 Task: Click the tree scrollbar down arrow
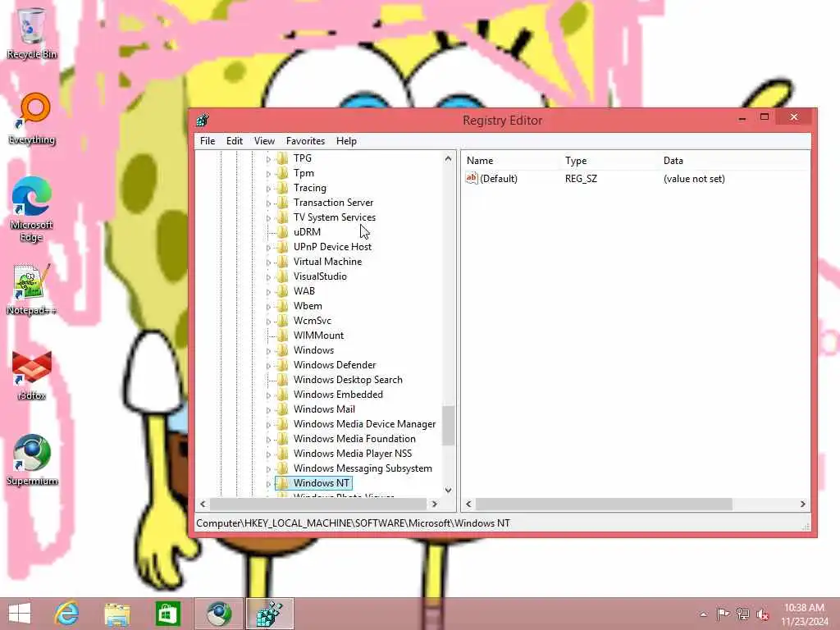(x=449, y=490)
